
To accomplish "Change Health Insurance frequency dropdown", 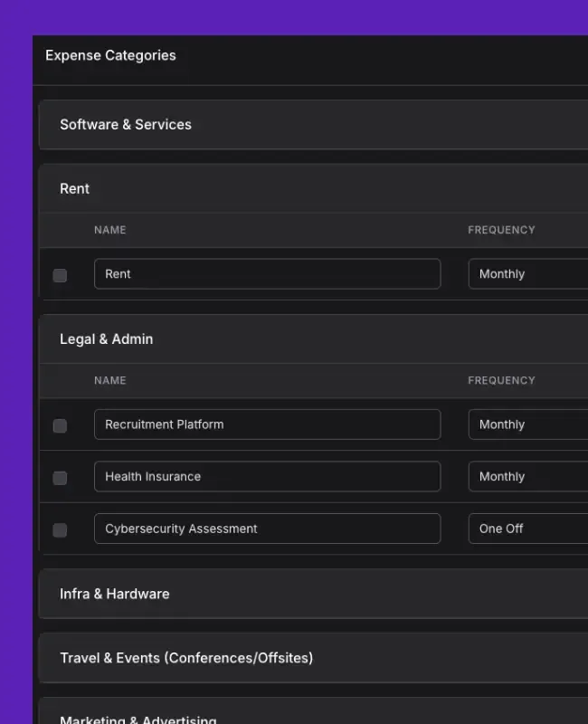I will (528, 477).
